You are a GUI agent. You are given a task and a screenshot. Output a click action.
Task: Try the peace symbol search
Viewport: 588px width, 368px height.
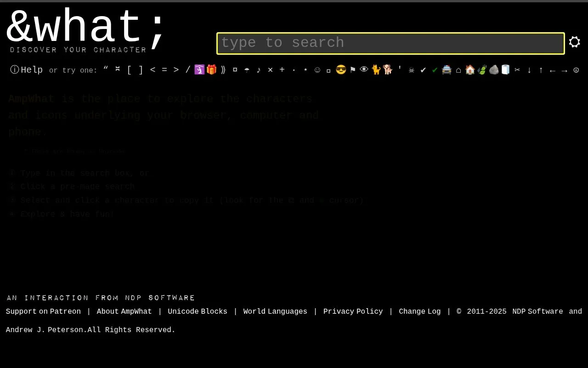[576, 70]
